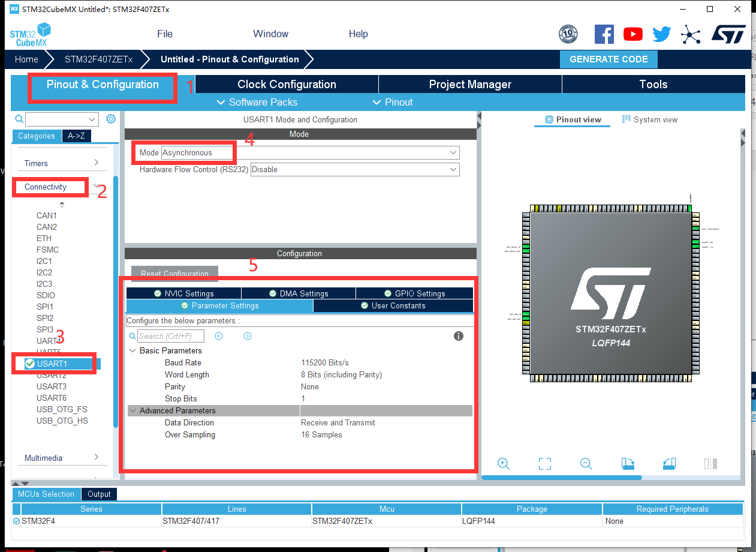The image size is (756, 552).
Task: Go to previous parameter search result
Action: 219,336
